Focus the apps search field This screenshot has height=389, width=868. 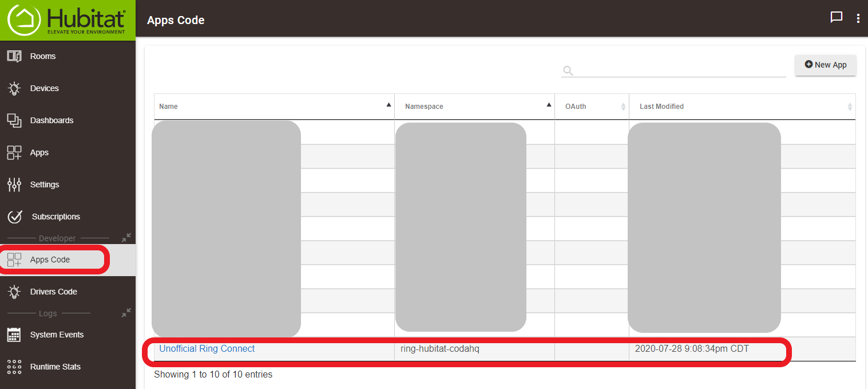click(673, 70)
